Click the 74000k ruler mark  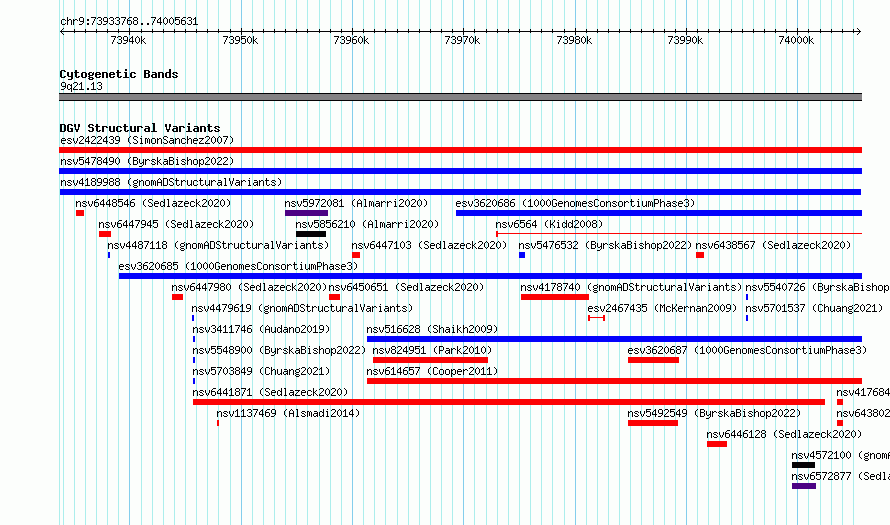pyautogui.click(x=796, y=40)
